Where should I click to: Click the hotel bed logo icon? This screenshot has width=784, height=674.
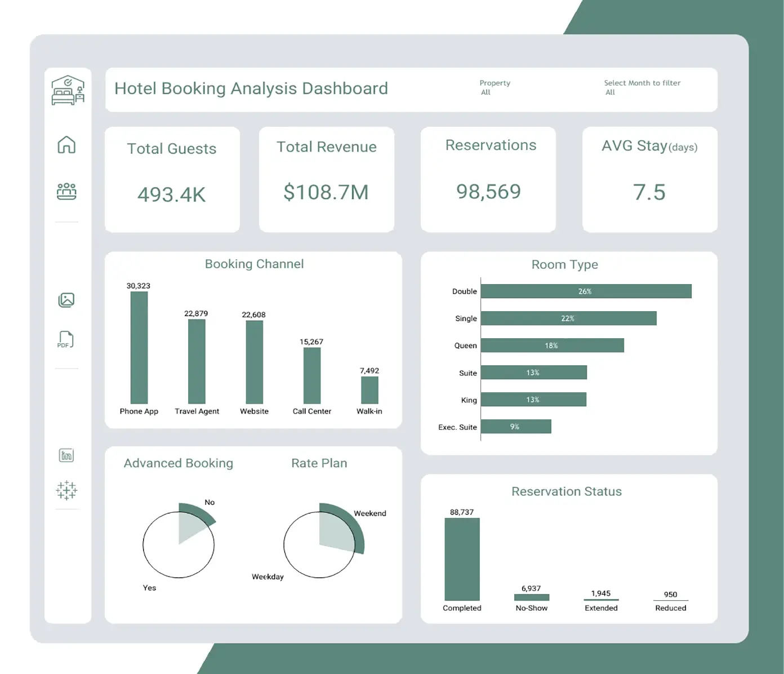tap(68, 90)
